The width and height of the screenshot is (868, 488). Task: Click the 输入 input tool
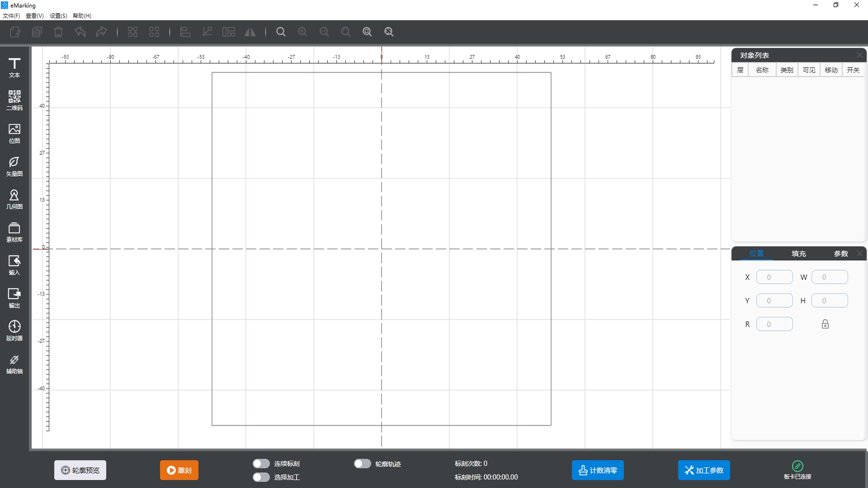coord(14,265)
